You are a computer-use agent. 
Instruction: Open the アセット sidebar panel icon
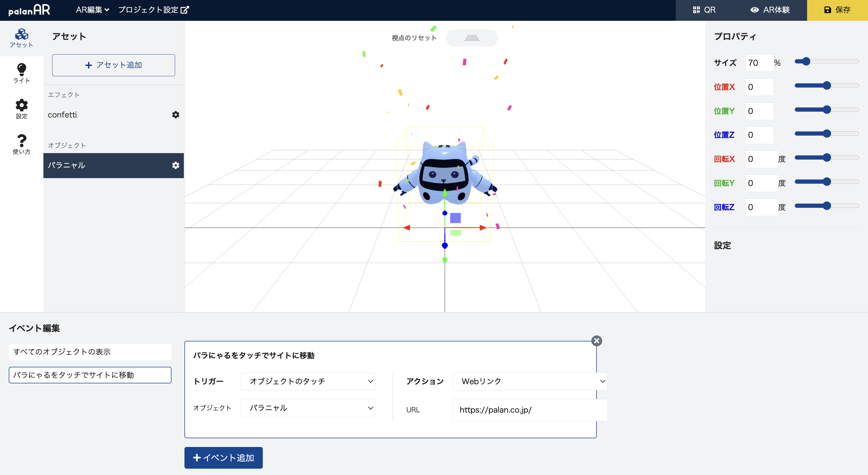point(22,38)
